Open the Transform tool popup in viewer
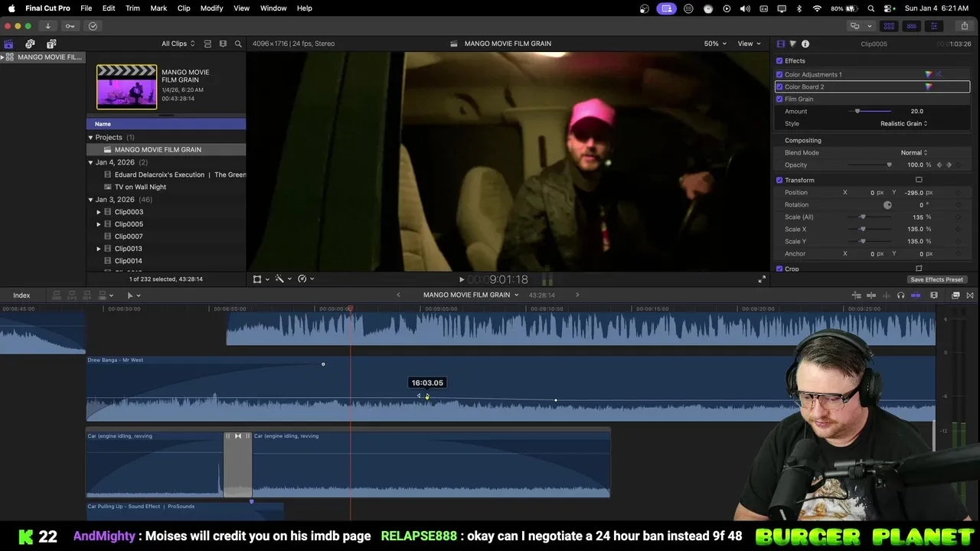 point(261,279)
